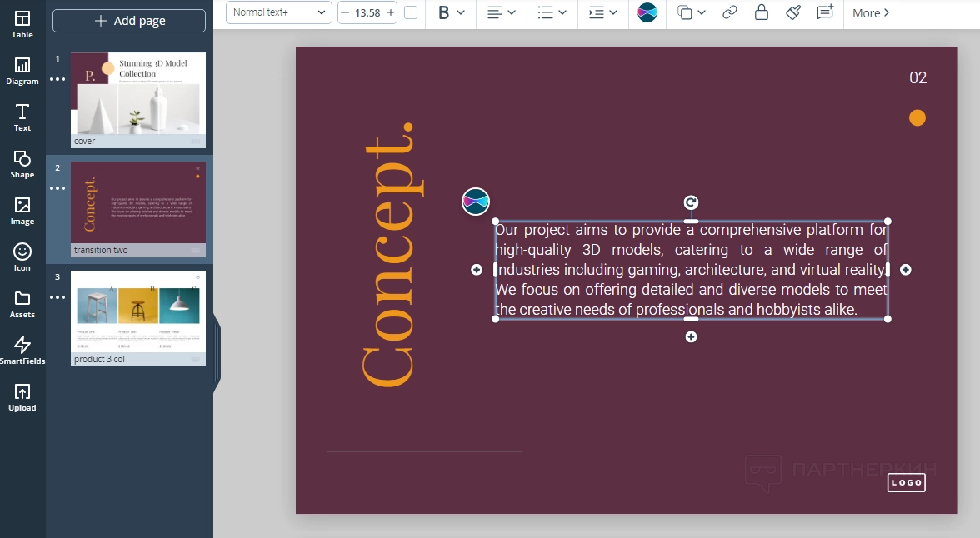Click the Upload sidebar icon
Screen dimensions: 980x538
coord(22,397)
